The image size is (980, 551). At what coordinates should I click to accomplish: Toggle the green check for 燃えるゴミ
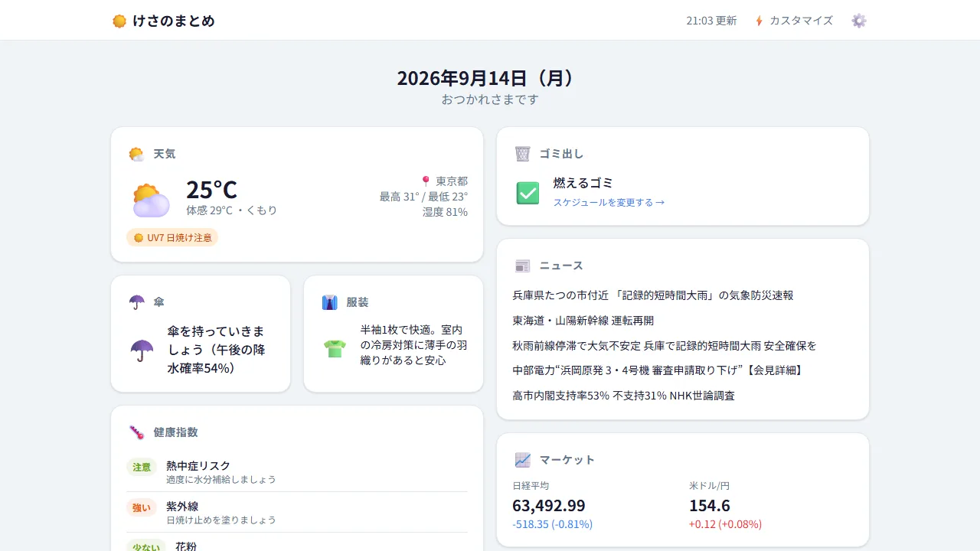[528, 193]
